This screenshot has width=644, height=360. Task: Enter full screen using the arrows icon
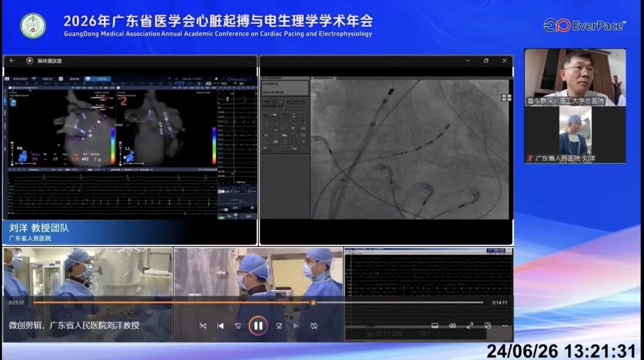470,325
